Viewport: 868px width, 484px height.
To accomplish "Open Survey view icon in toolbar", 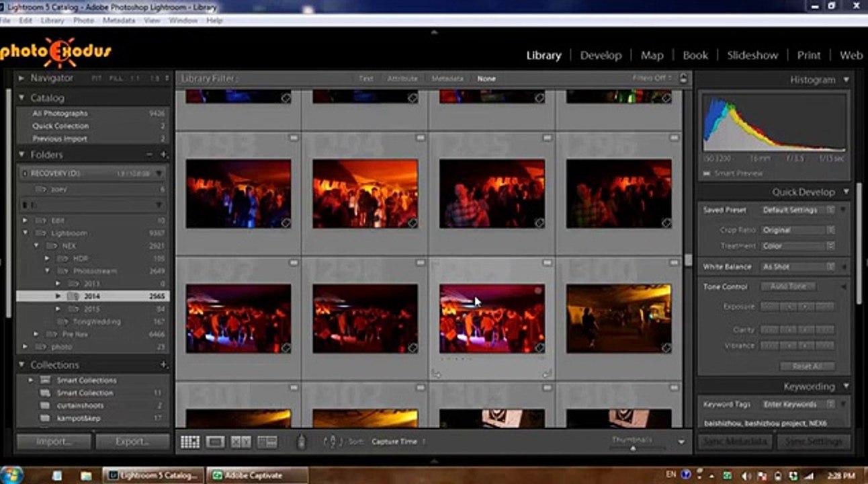I will (x=267, y=442).
